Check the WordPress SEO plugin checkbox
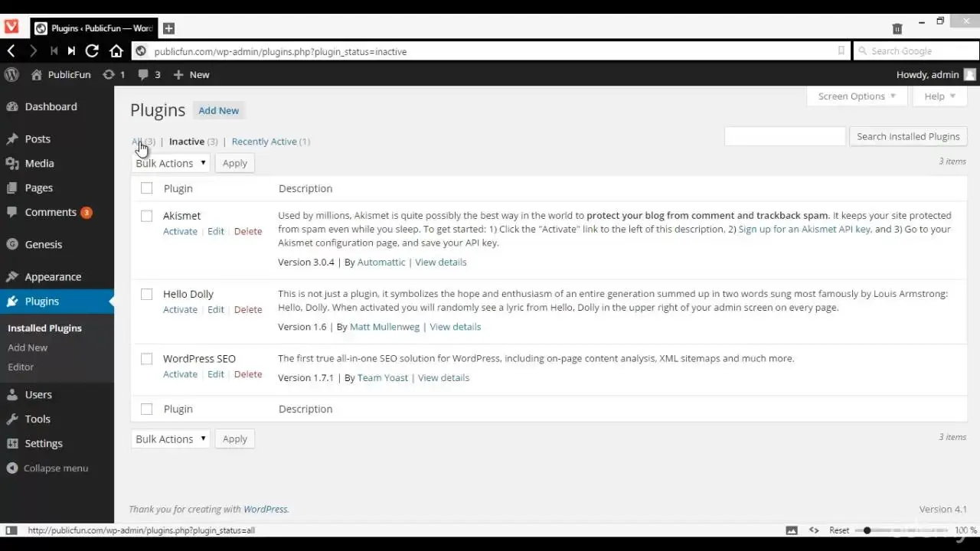Image resolution: width=980 pixels, height=551 pixels. coord(146,358)
